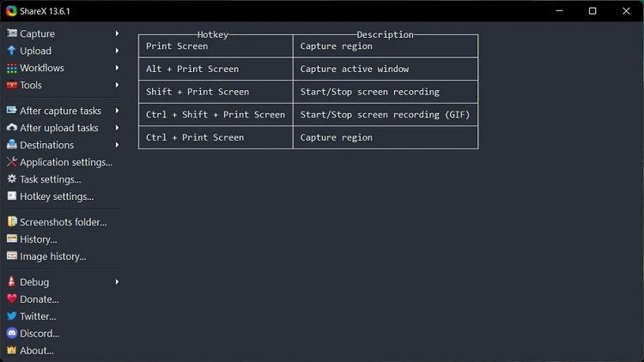Expand the Destinations submenu arrow
Screen dimensions: 644x362
click(117, 145)
